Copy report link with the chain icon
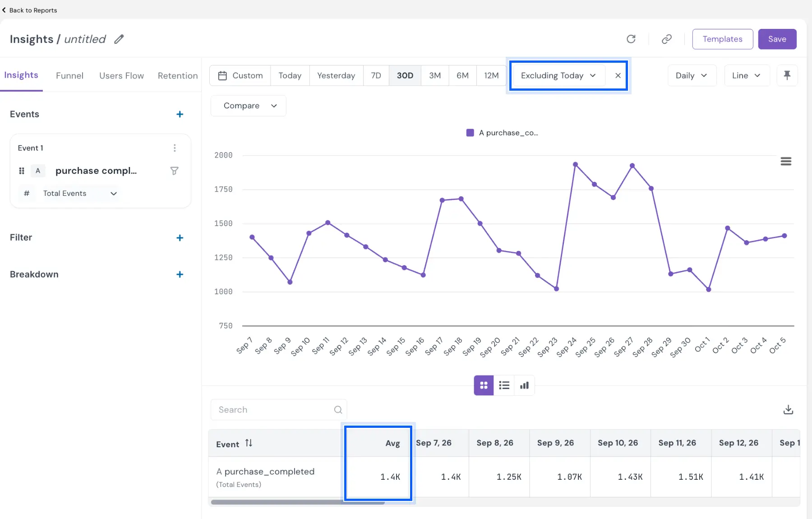The height and width of the screenshot is (519, 812). pyautogui.click(x=667, y=39)
